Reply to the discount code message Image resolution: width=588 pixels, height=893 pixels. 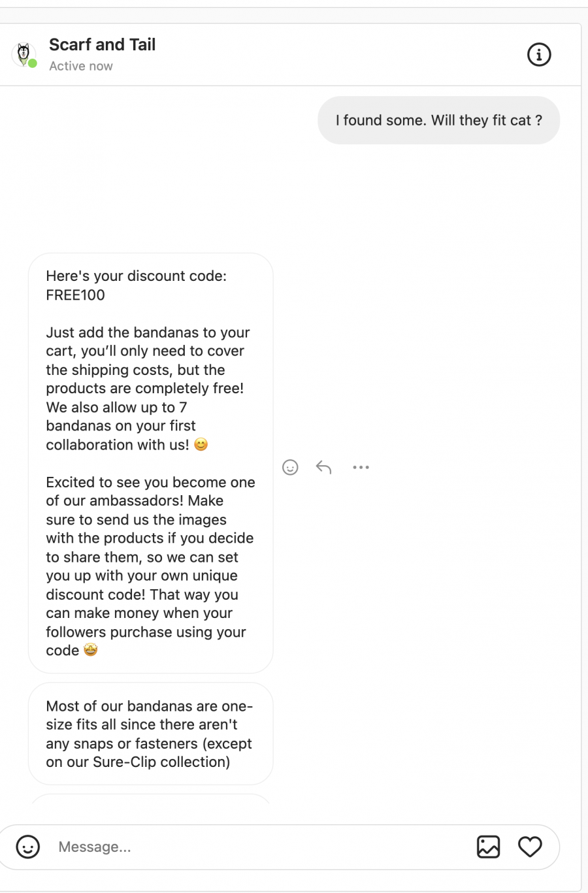click(x=324, y=467)
